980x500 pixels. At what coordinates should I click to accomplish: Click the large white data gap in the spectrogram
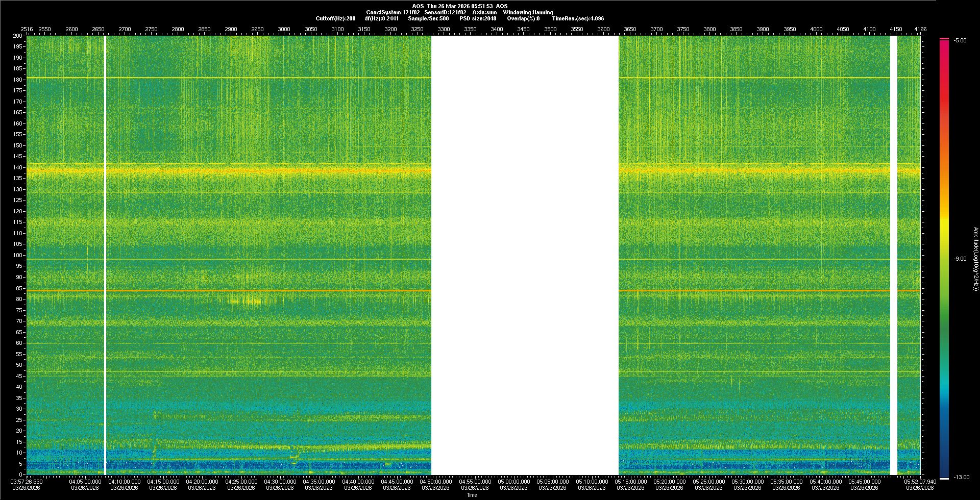coord(525,255)
